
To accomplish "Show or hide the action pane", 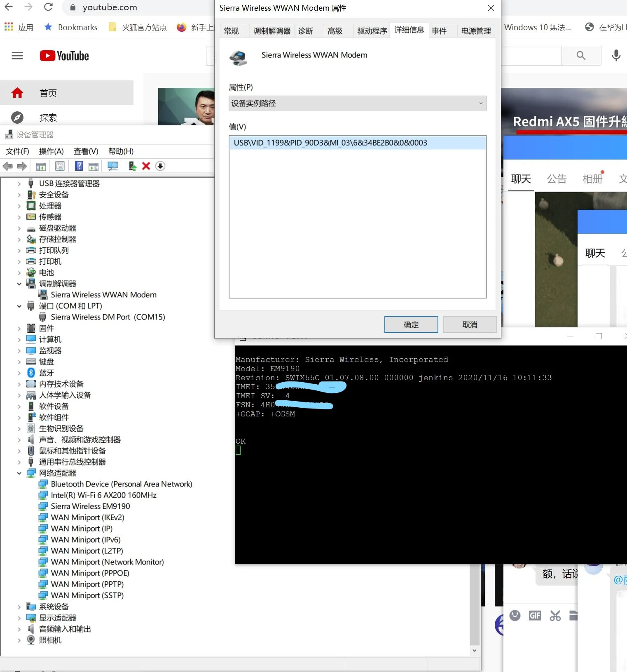I will pos(94,166).
